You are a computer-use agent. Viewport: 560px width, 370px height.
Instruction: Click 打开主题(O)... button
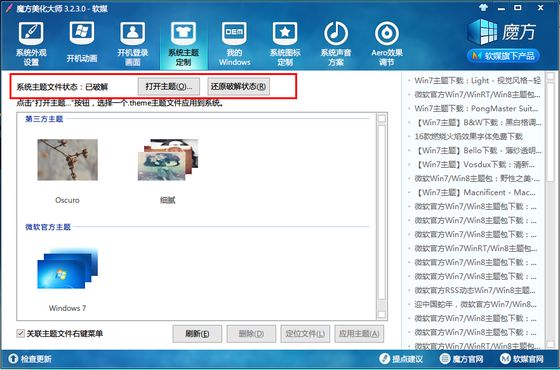[169, 86]
